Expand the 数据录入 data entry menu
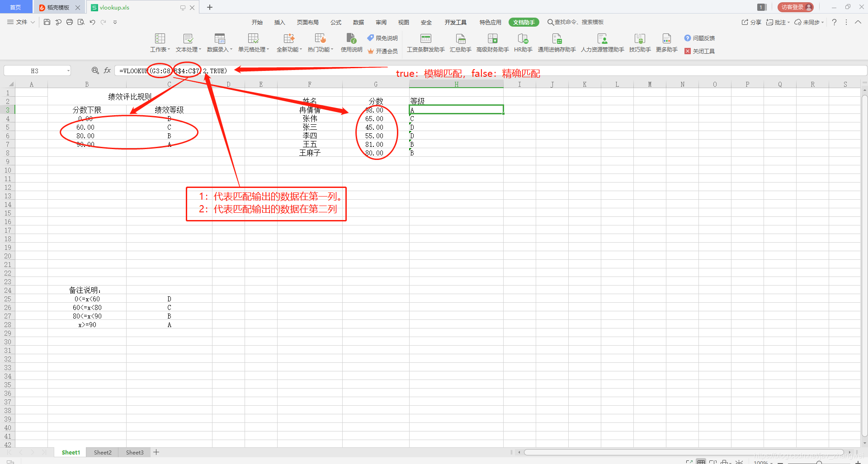Image resolution: width=868 pixels, height=464 pixels. 220,43
